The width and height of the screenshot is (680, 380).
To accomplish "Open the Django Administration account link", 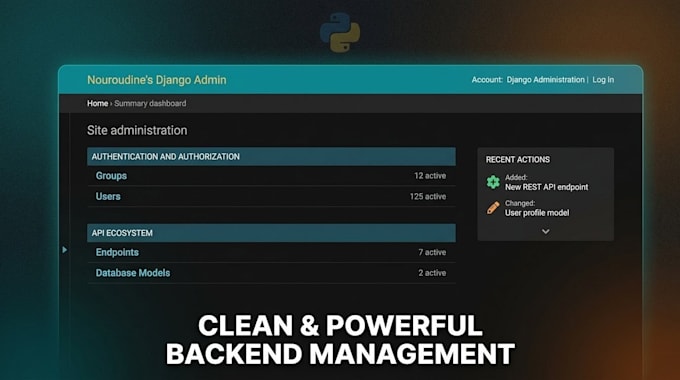I will pos(546,80).
